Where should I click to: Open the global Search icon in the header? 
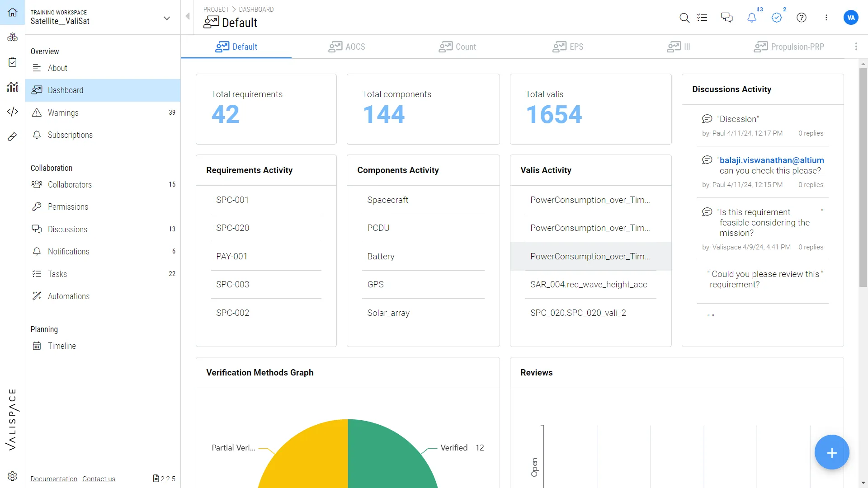(x=684, y=18)
